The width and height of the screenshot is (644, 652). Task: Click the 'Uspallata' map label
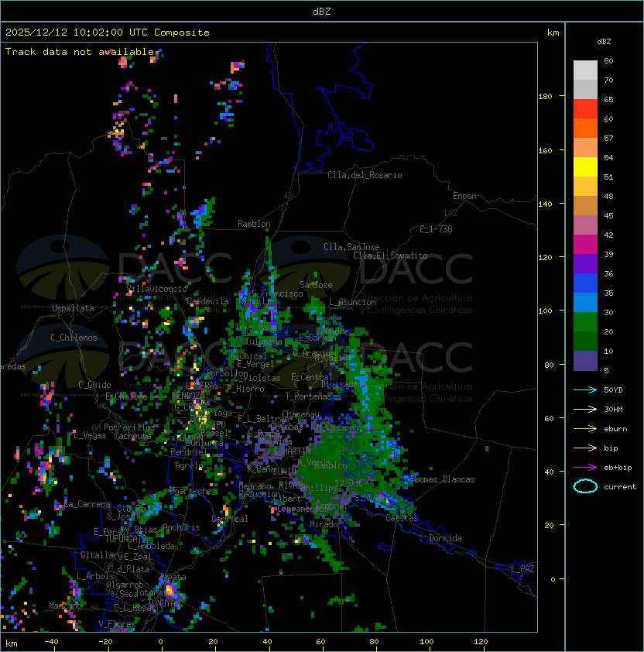tap(73, 308)
